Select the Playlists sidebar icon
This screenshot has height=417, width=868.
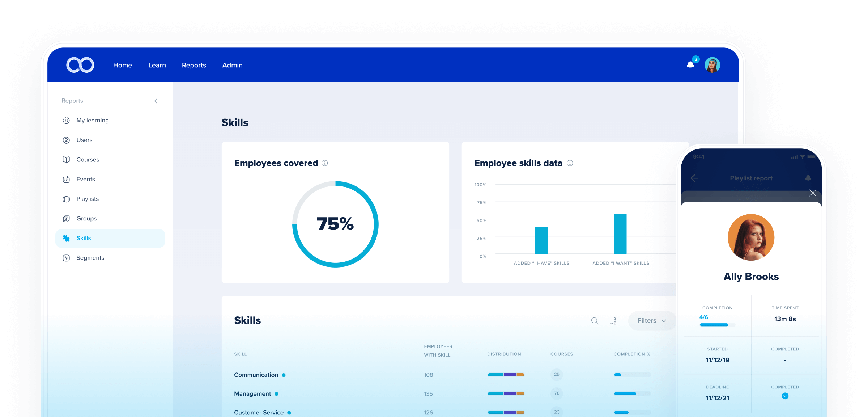[67, 198]
